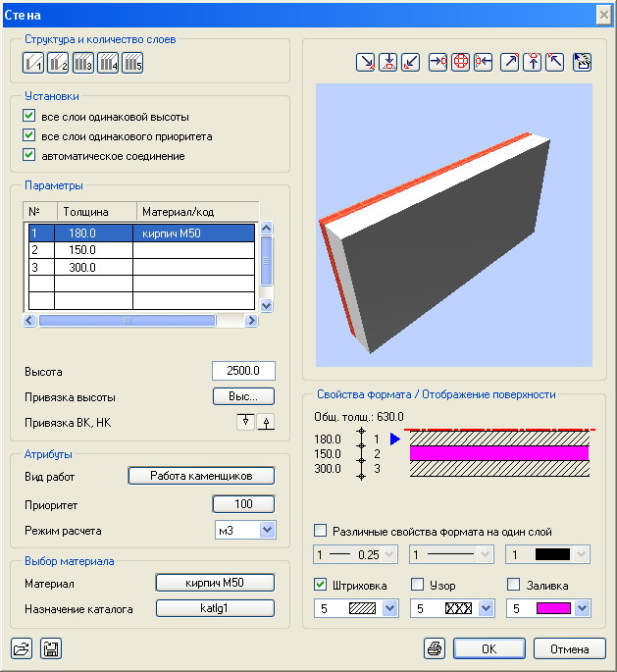Click the top edge height binding icon
Screen dimensions: 617x672
(x=245, y=422)
